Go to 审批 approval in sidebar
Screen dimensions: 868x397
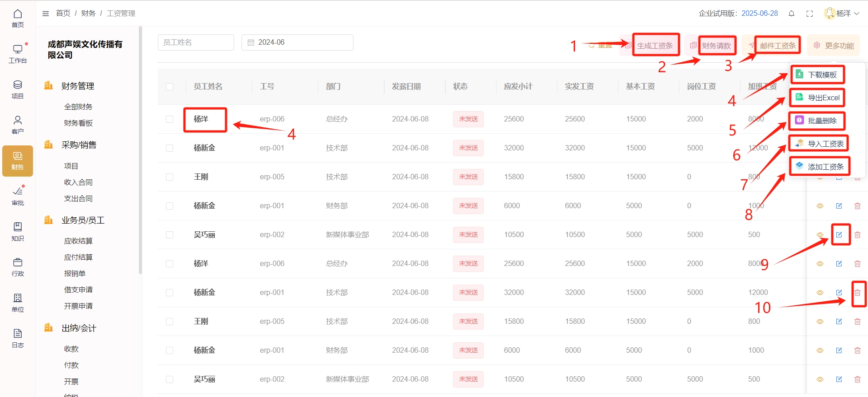click(x=18, y=196)
